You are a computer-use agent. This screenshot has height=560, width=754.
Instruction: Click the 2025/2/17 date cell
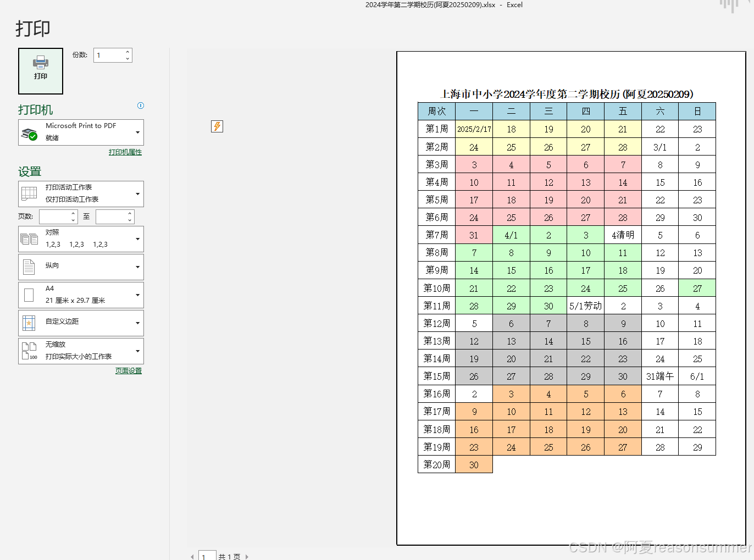(474, 129)
